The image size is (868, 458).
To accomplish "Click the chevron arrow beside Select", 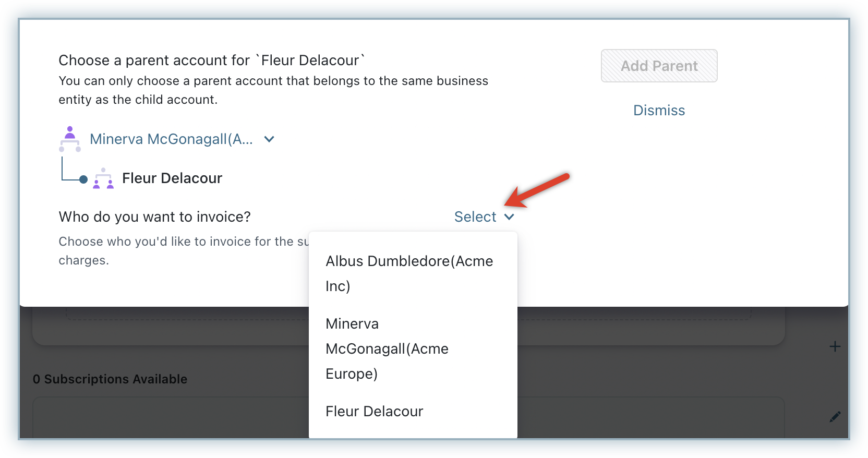I will click(x=510, y=217).
